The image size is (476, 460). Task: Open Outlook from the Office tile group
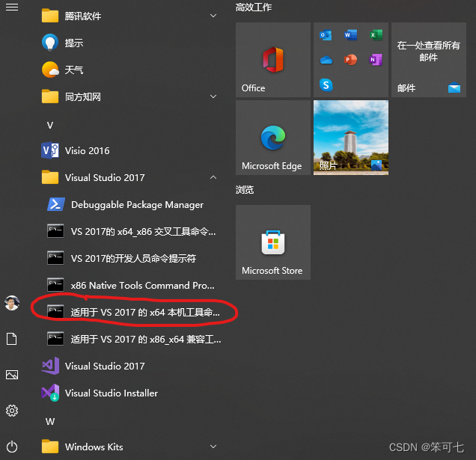pyautogui.click(x=326, y=35)
